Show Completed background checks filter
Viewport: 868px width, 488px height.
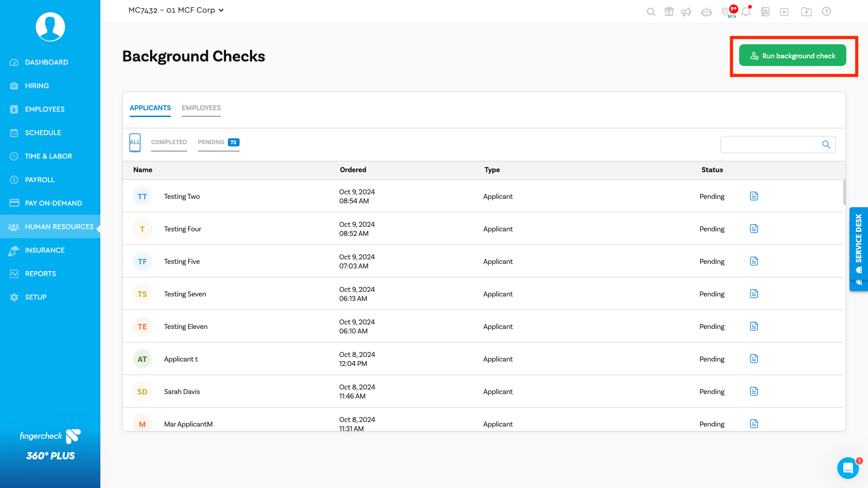[169, 142]
